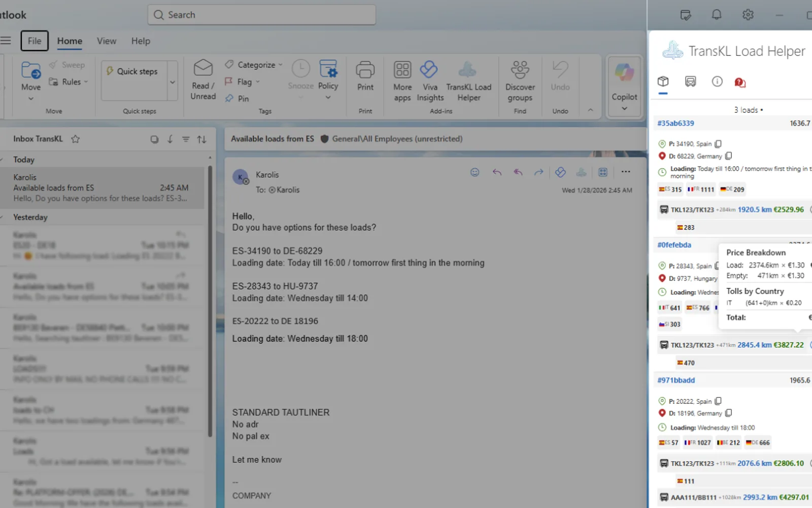This screenshot has height=508, width=812.
Task: Click the Rules button
Action: [x=68, y=82]
